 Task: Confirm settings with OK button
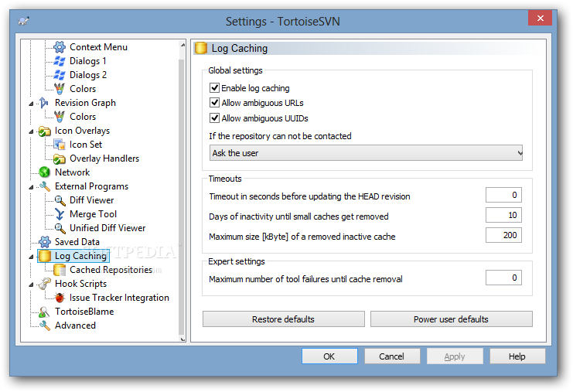coord(329,356)
